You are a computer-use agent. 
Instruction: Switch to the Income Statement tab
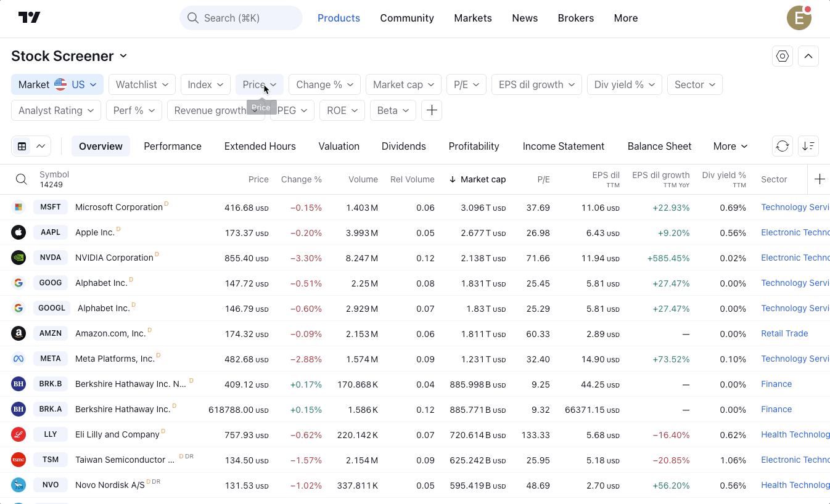(x=564, y=146)
